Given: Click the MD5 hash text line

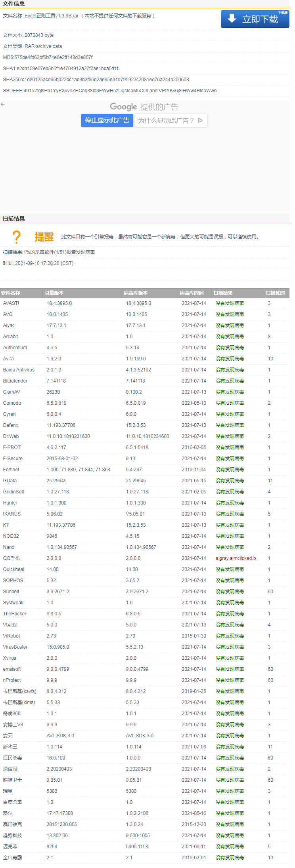Looking at the screenshot, I should coord(48,57).
